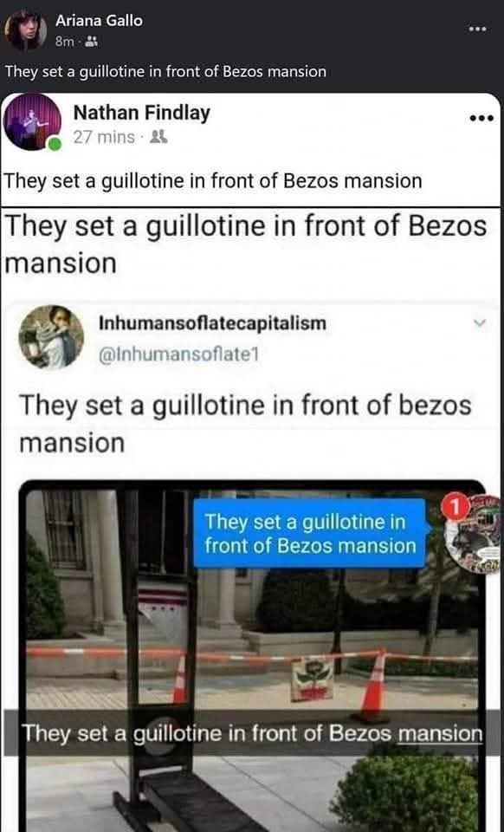The height and width of the screenshot is (832, 504).
Task: Click the 27 mins timestamp
Action: 104,138
